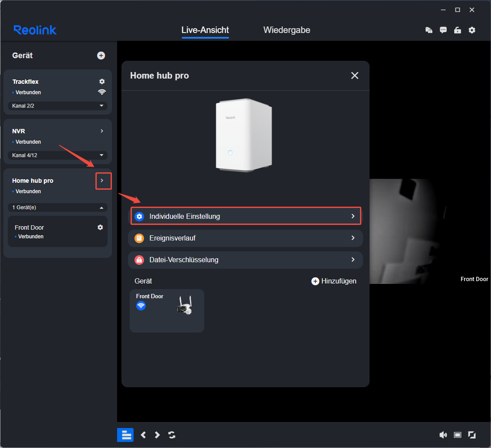Screen dimensions: 491x448
Task: Toggle the speaker volume icon
Action: click(443, 435)
